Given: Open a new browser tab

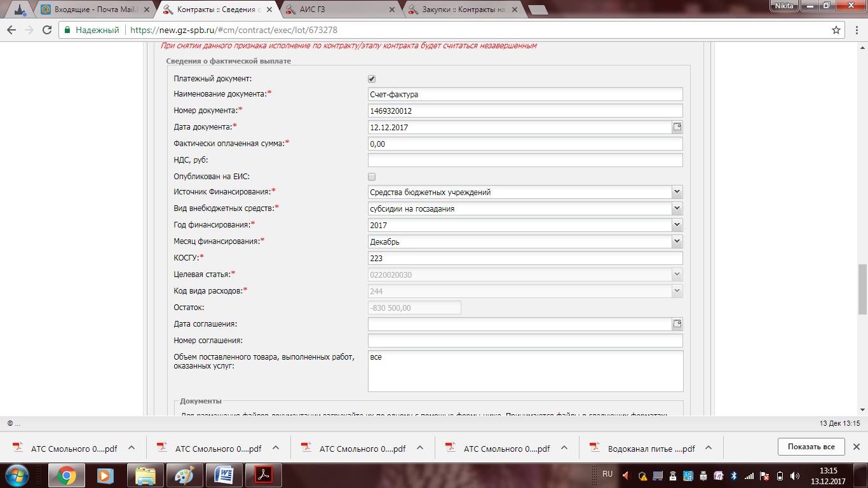Looking at the screenshot, I should [538, 10].
